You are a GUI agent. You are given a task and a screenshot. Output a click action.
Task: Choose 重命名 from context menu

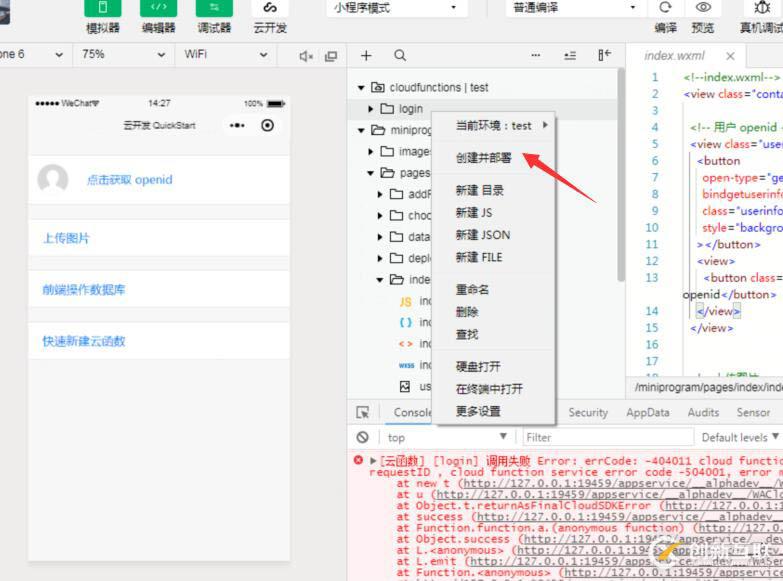pyautogui.click(x=494, y=289)
